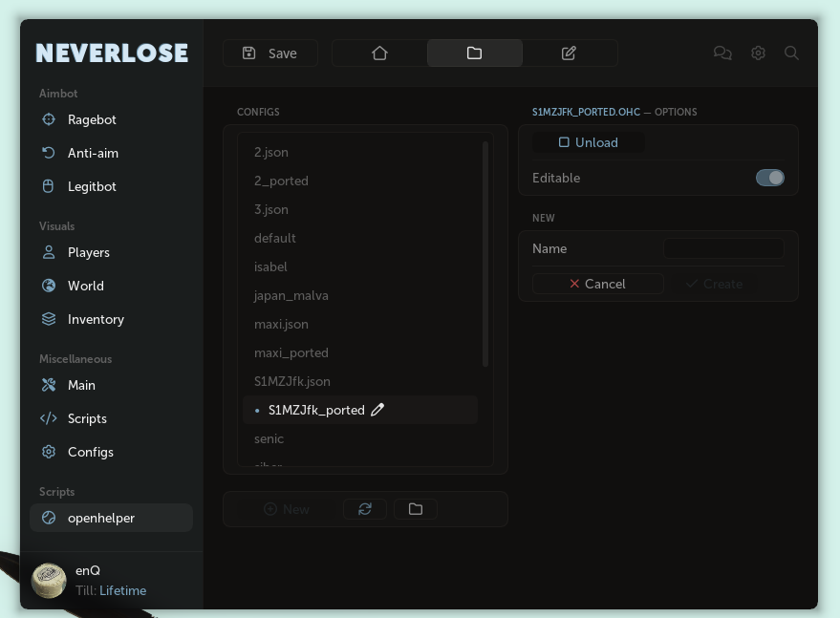Click the New config button
840x618 pixels.
[287, 509]
